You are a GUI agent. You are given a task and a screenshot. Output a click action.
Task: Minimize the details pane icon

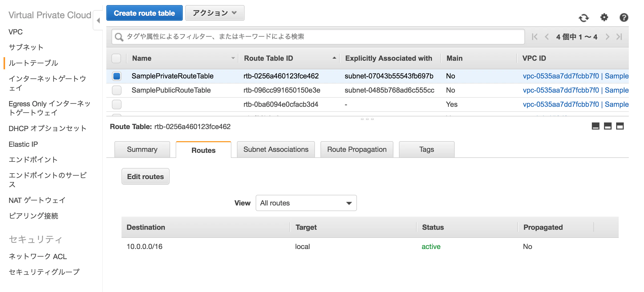click(595, 126)
